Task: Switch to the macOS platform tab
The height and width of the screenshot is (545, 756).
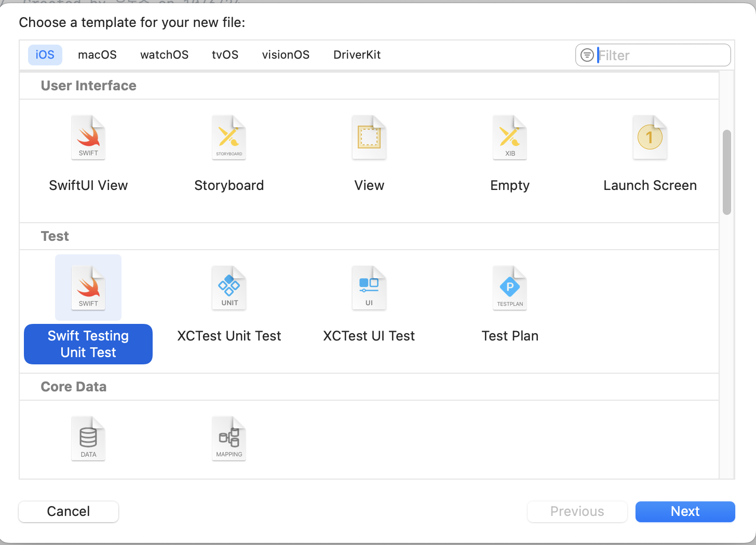Action: point(97,55)
